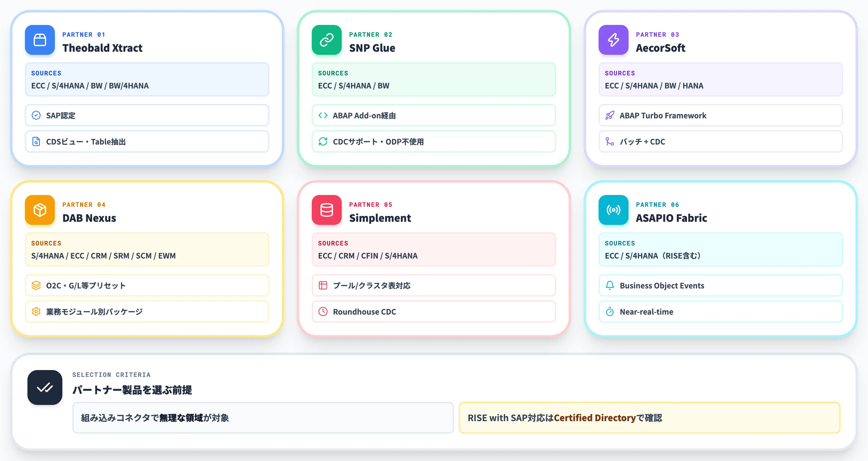Click SNP Glue sources ECC / S/4HANA / BW
868x461 pixels.
[354, 86]
